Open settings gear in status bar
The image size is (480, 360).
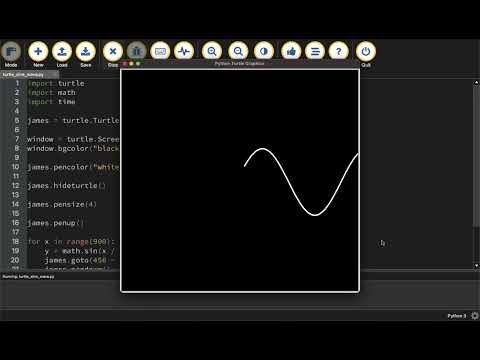(475, 316)
